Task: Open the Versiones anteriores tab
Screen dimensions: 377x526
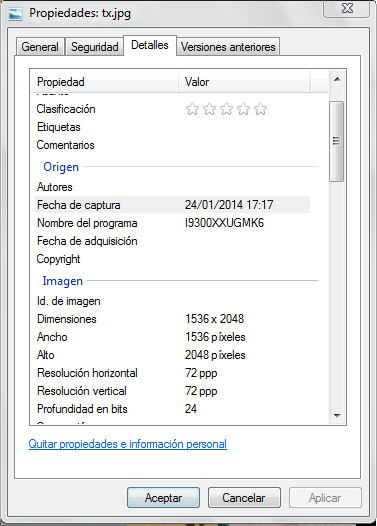Action: [228, 47]
